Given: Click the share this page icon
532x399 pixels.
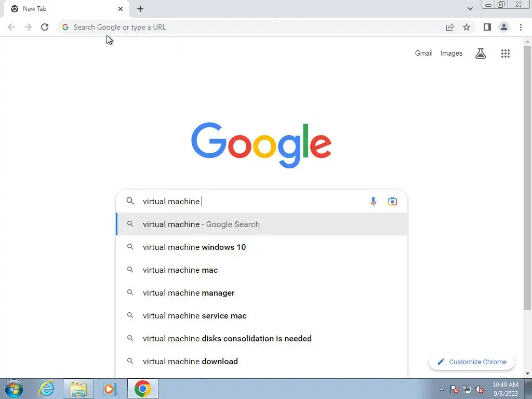Looking at the screenshot, I should tap(450, 27).
